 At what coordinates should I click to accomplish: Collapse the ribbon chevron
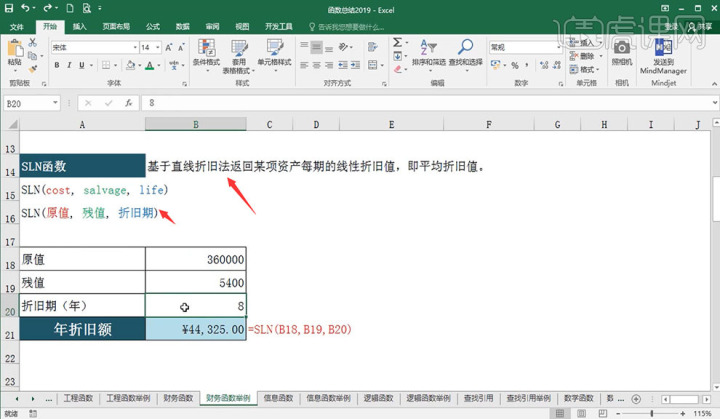(x=714, y=84)
